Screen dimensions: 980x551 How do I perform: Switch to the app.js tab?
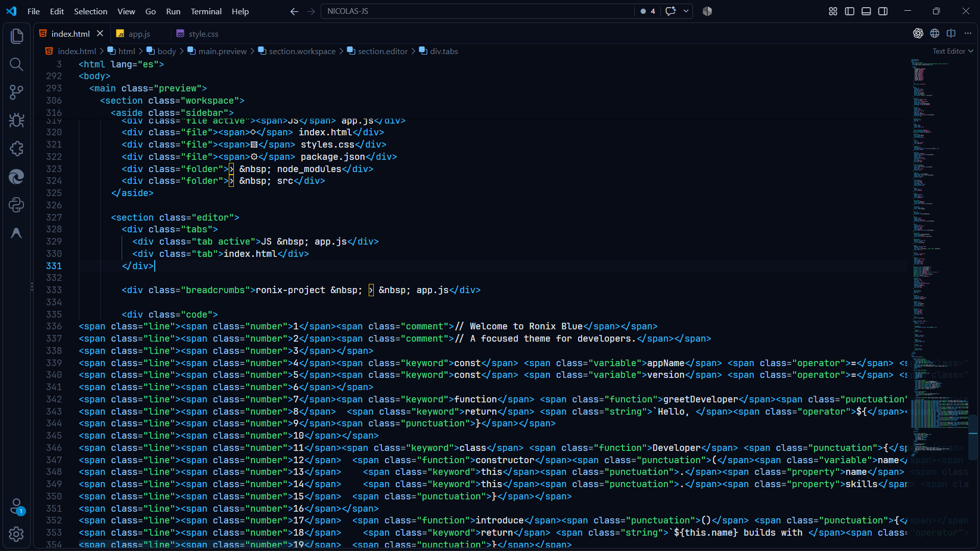139,34
